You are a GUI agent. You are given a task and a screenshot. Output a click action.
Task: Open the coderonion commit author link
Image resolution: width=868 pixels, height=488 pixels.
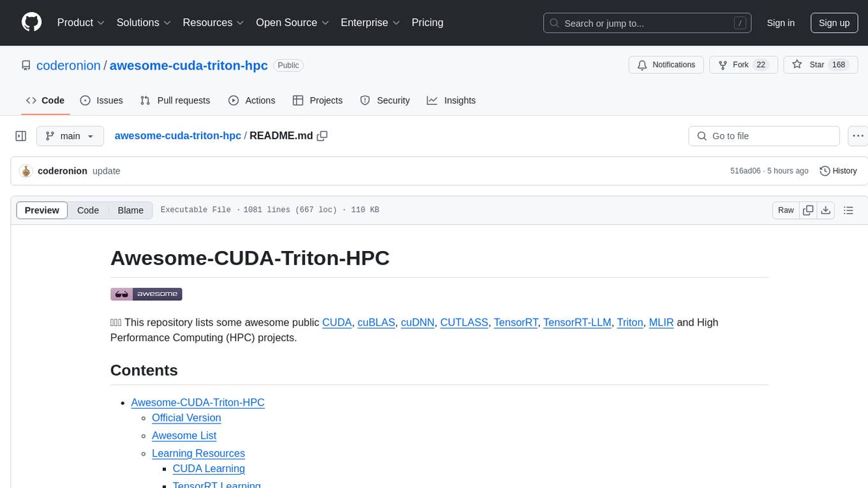[63, 171]
